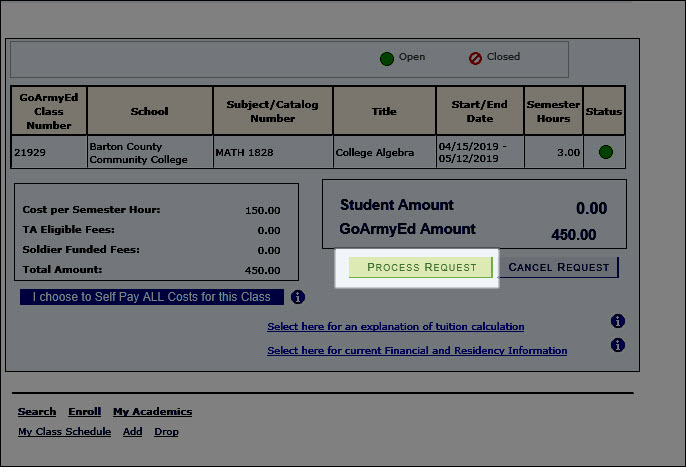Click the GoArmyEd Amount label
Viewport: 686px width, 467px height.
tap(407, 229)
